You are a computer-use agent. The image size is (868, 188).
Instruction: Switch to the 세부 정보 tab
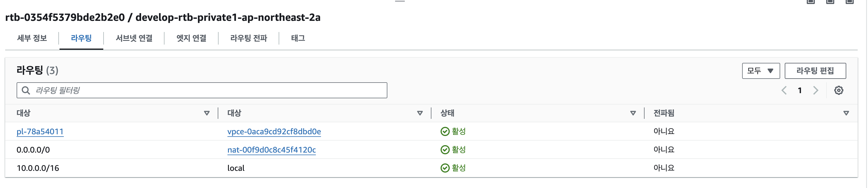pyautogui.click(x=32, y=38)
